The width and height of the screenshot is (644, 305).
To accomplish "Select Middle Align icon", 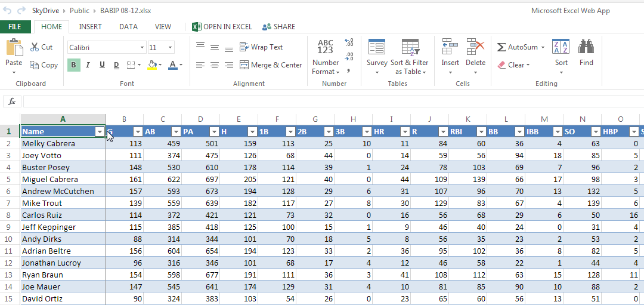I will pyautogui.click(x=215, y=47).
